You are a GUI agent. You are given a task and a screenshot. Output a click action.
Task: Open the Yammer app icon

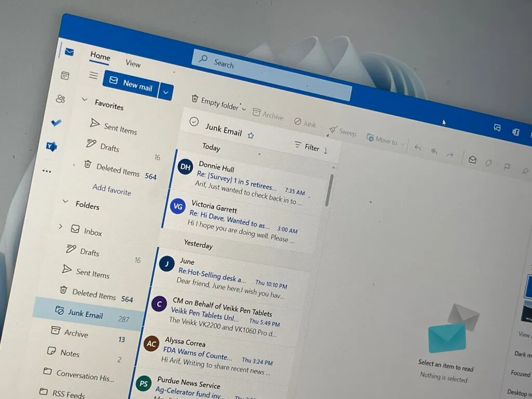(51, 146)
